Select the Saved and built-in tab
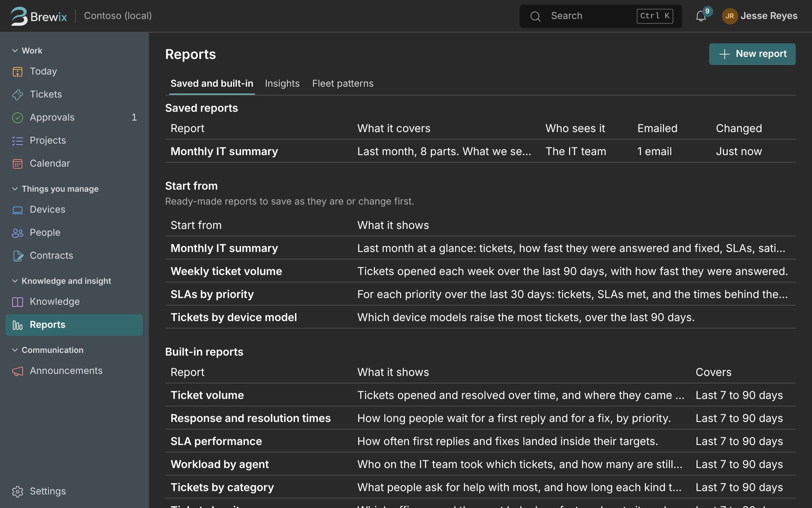812x508 pixels. point(212,83)
